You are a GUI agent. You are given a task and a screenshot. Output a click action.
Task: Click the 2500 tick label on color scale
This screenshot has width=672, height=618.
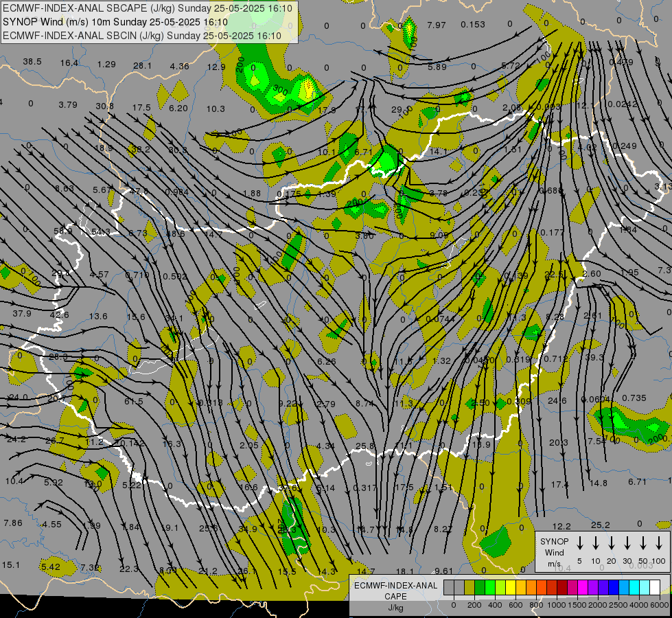618,605
